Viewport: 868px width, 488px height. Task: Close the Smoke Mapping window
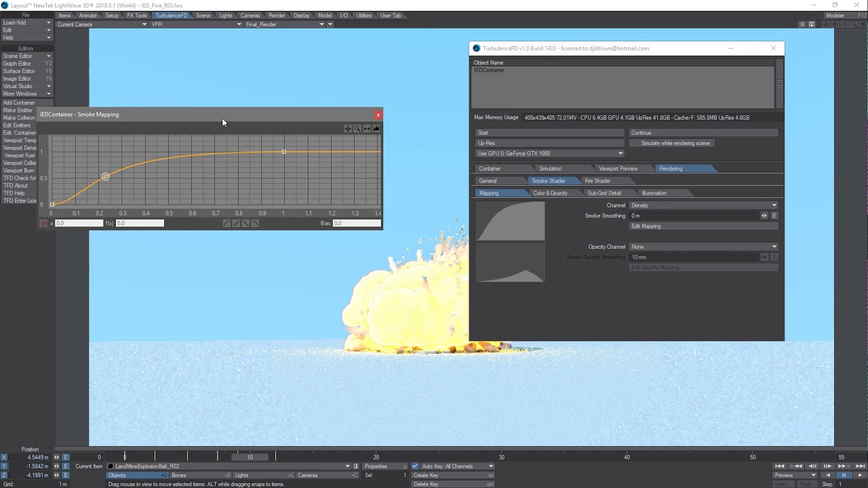pyautogui.click(x=378, y=115)
